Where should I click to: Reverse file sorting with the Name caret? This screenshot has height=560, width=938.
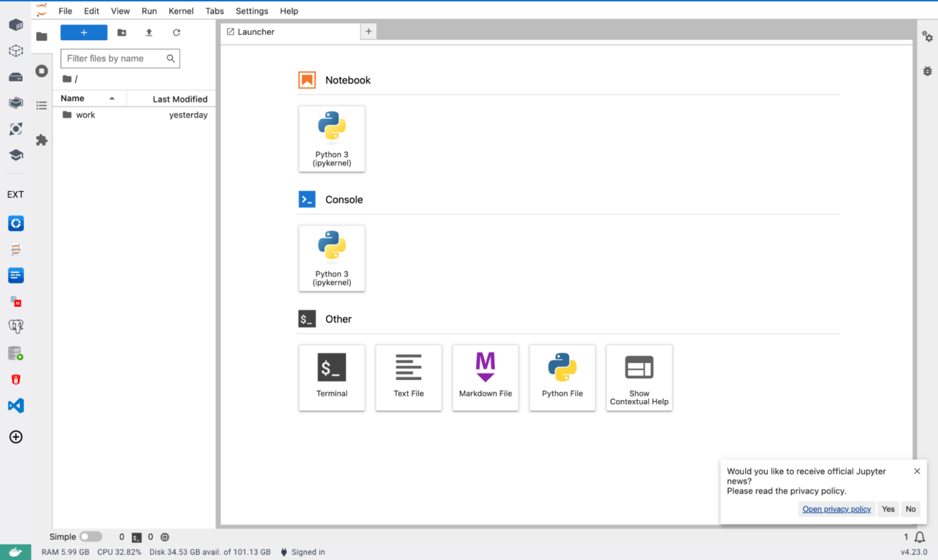click(x=112, y=98)
